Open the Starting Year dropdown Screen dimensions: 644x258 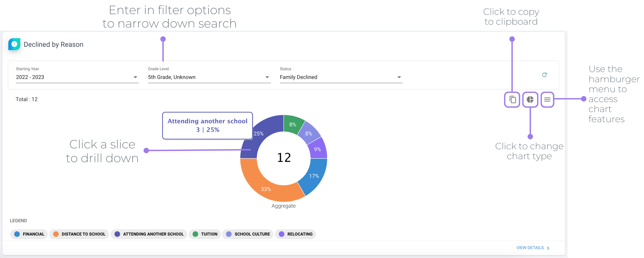(x=77, y=77)
